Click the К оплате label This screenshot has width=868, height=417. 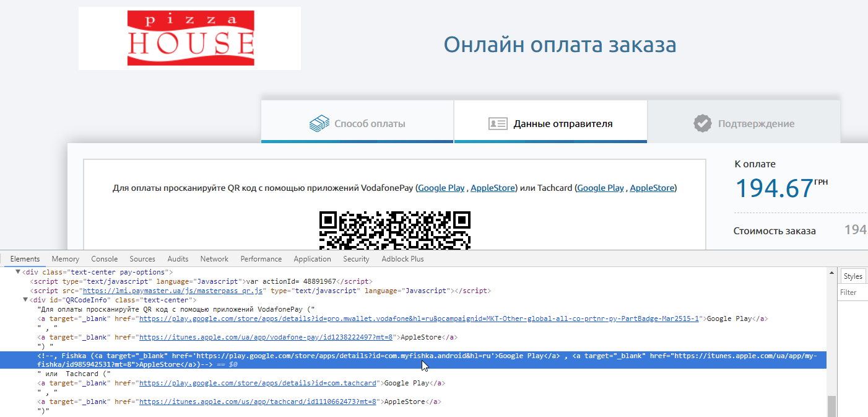755,164
